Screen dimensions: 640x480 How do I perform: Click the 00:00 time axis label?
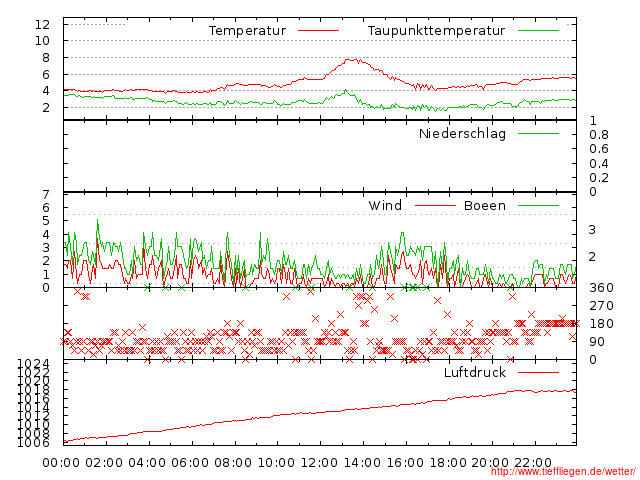(61, 463)
